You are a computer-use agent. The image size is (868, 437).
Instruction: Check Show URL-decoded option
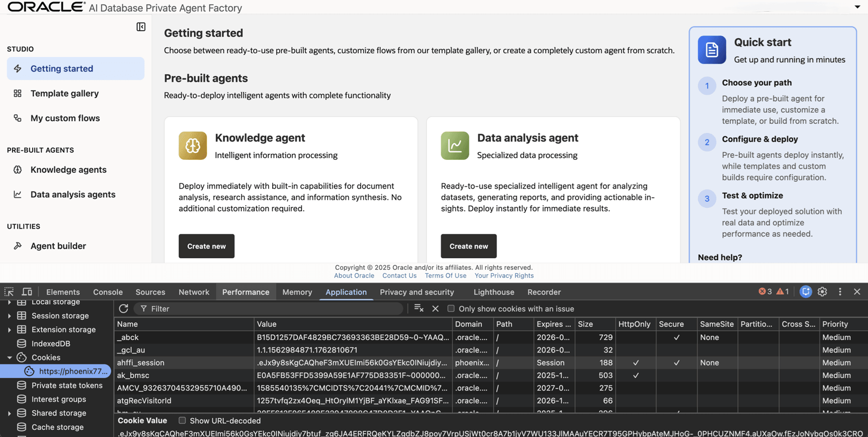(x=182, y=421)
